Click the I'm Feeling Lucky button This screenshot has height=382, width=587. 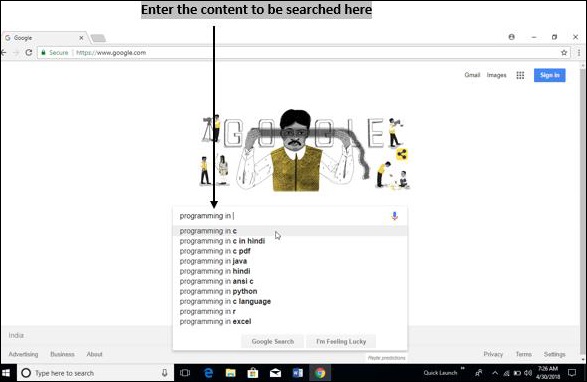click(x=341, y=342)
